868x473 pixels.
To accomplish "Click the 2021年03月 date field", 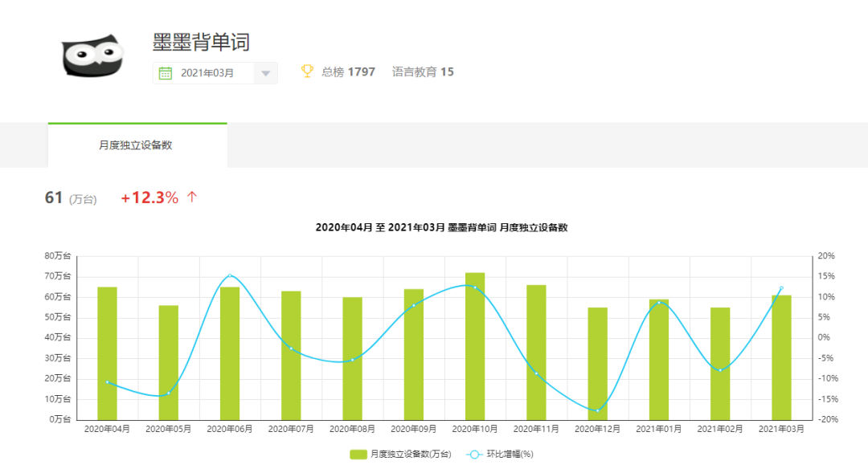I will click(x=215, y=73).
